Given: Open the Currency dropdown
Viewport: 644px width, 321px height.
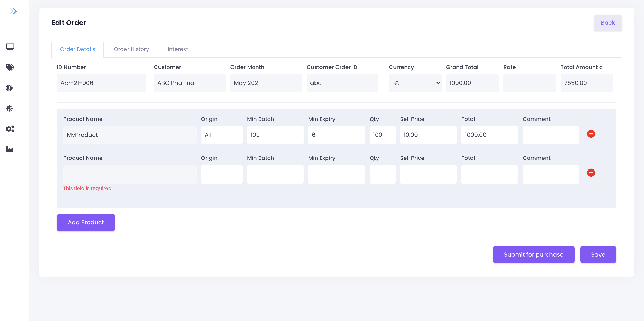Looking at the screenshot, I should [x=415, y=83].
